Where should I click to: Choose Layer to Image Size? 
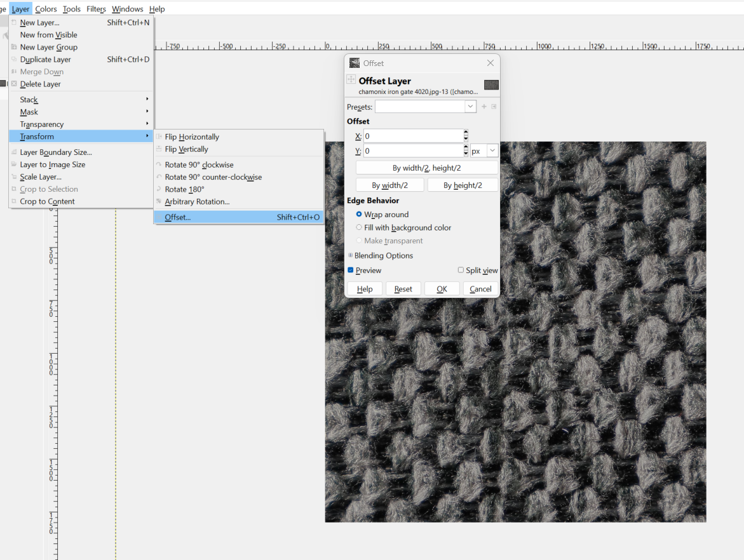[x=81, y=164]
